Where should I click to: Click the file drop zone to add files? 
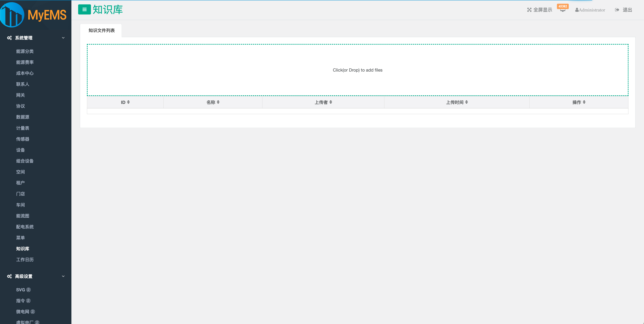(x=357, y=70)
